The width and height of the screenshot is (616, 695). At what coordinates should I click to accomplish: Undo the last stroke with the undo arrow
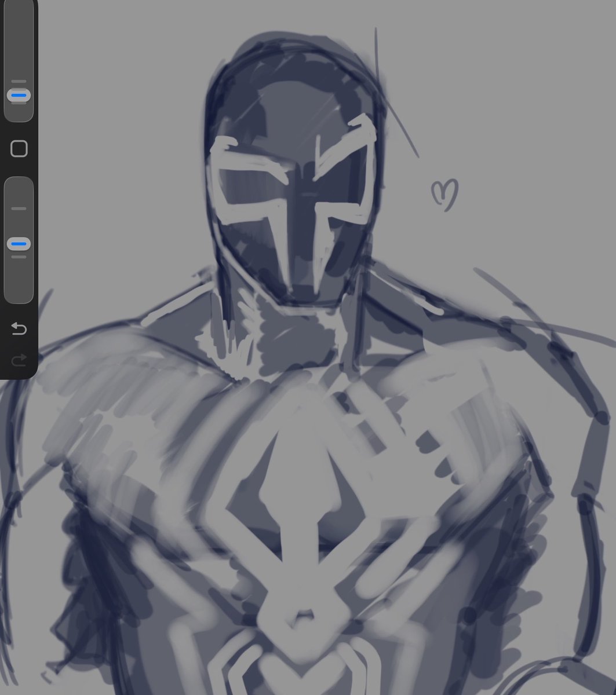pos(19,330)
